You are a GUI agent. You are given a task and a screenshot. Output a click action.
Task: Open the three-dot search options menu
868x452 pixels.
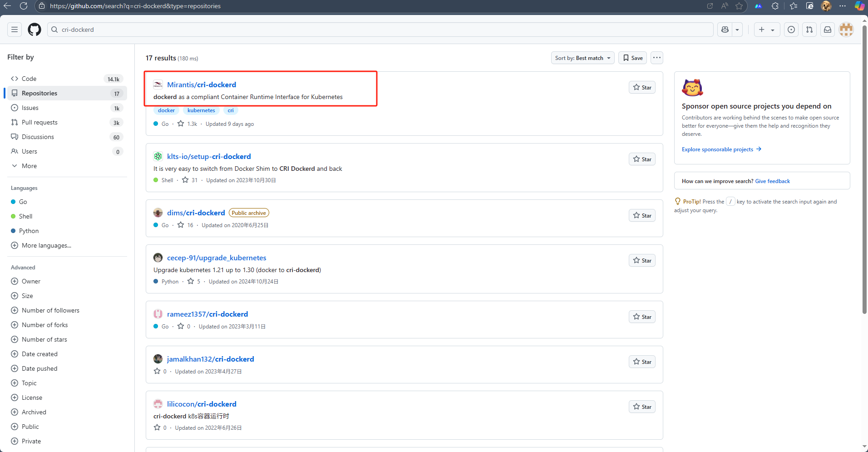pos(657,58)
